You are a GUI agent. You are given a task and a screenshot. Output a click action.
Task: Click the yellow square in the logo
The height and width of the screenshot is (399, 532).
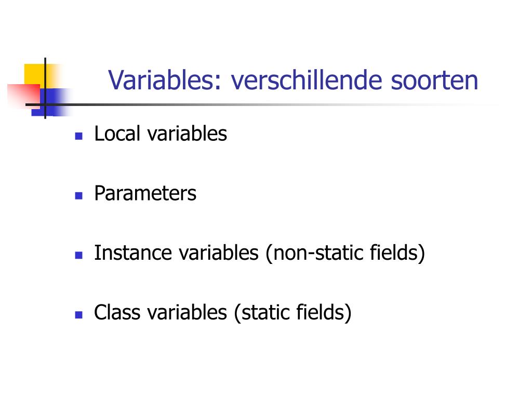pyautogui.click(x=35, y=75)
